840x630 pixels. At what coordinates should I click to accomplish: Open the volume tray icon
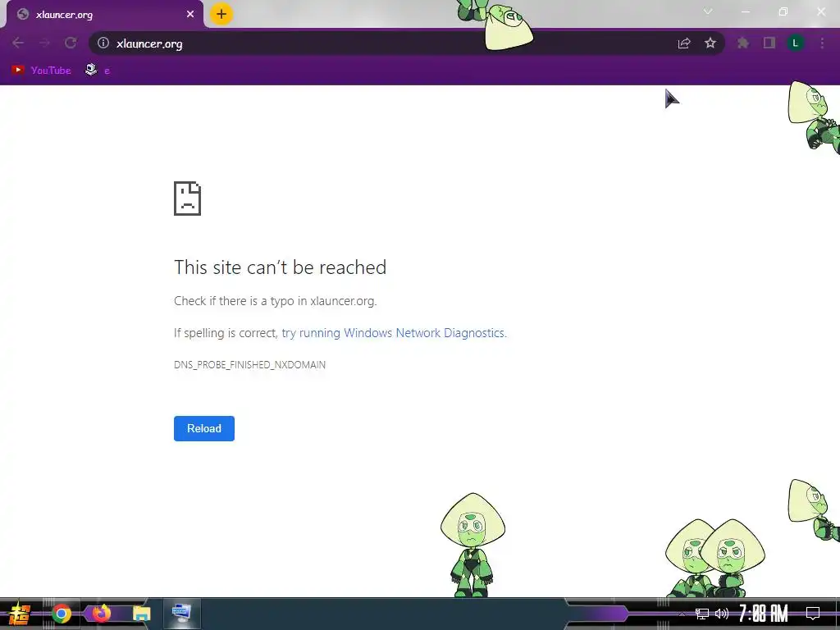tap(722, 614)
